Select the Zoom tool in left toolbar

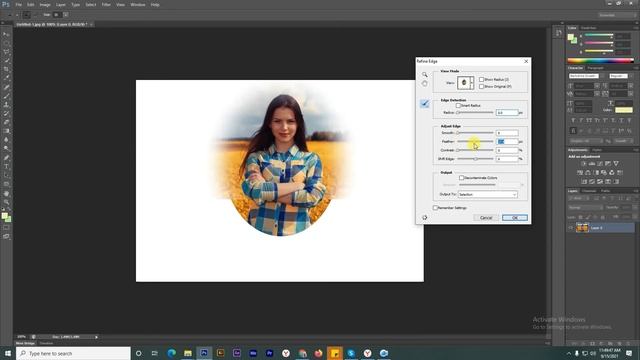(x=7, y=202)
